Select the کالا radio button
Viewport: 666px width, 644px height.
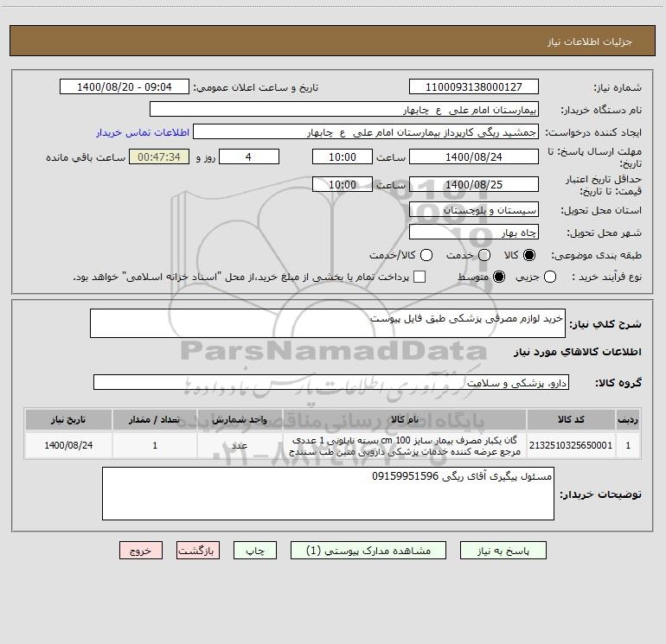coord(529,255)
